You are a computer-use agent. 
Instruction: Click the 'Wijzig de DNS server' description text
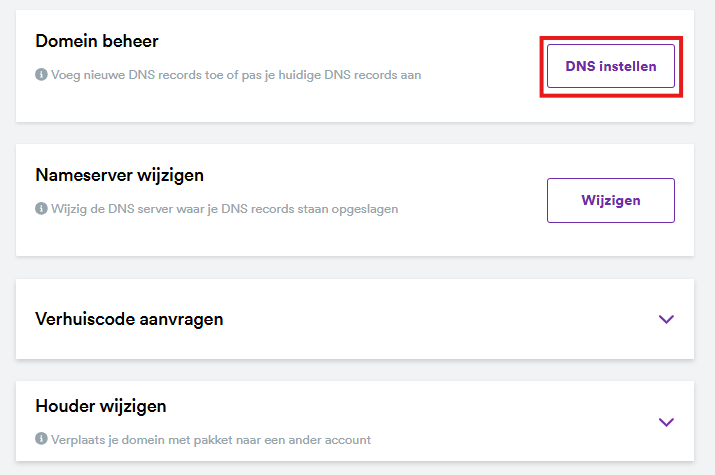(x=223, y=208)
